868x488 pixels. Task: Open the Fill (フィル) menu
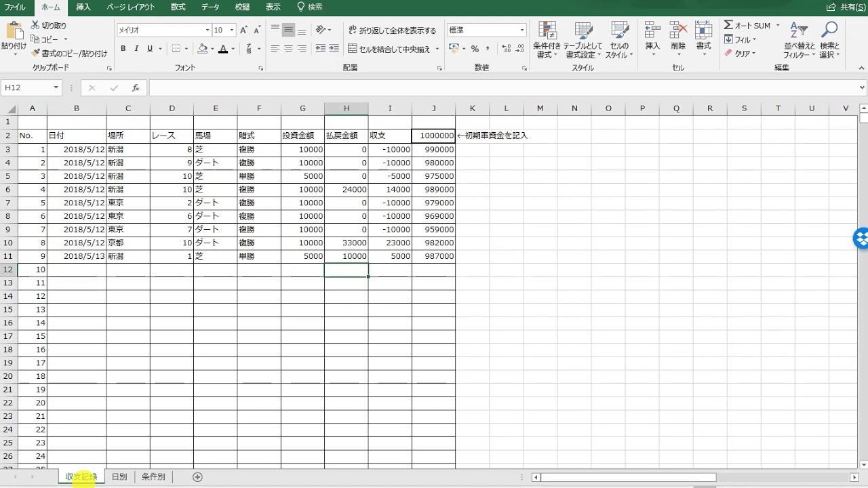pos(740,40)
